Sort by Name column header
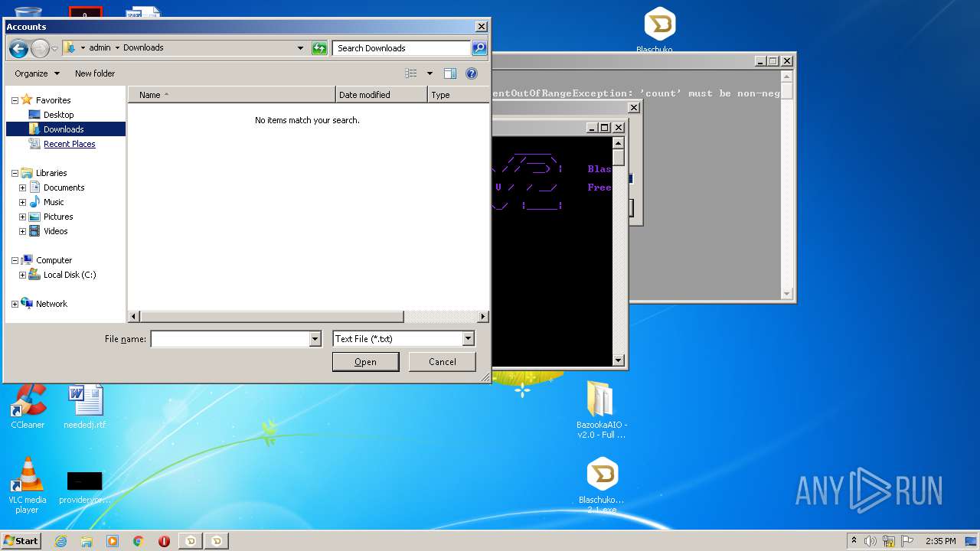This screenshot has height=551, width=980. point(232,95)
